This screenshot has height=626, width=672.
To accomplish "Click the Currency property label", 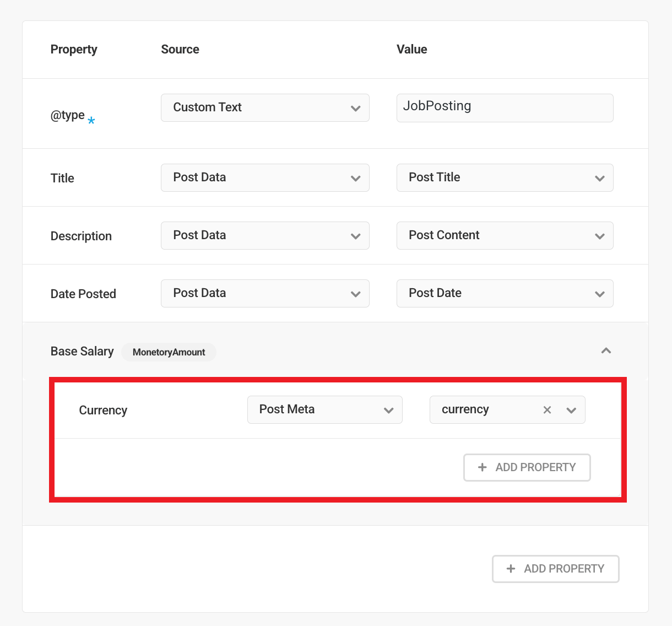I will click(x=103, y=410).
